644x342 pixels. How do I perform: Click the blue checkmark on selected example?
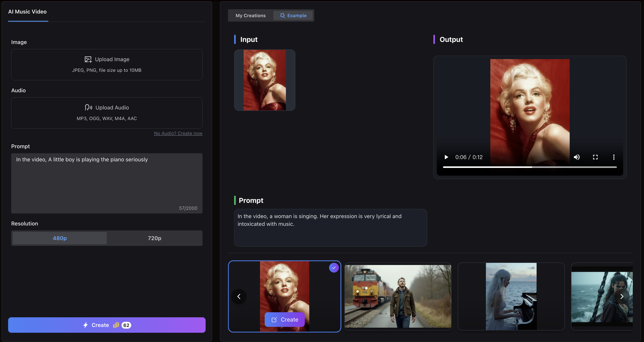click(x=334, y=268)
